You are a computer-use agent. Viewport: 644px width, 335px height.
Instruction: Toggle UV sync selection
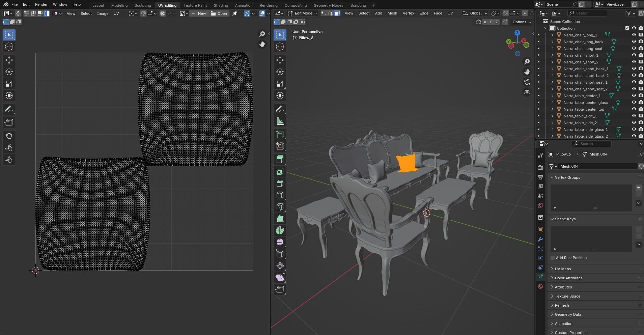click(x=18, y=13)
